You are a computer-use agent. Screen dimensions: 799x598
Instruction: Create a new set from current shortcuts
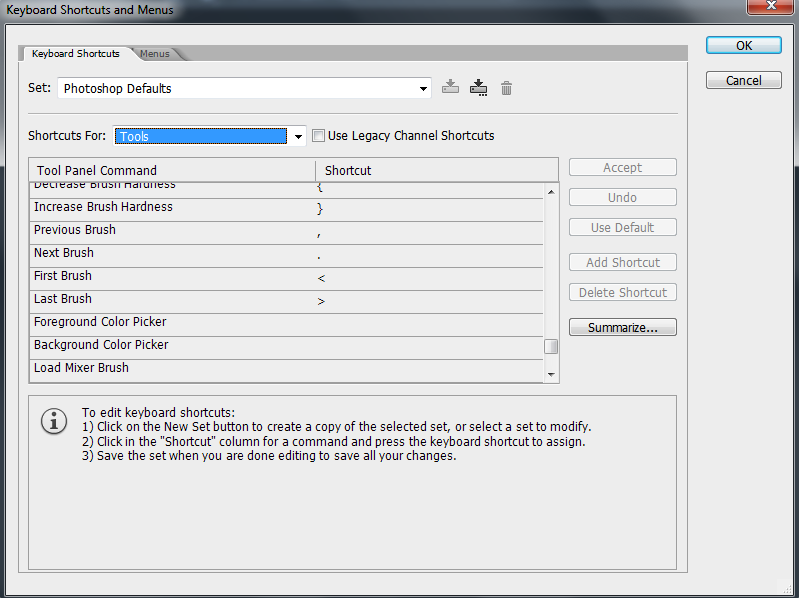478,88
